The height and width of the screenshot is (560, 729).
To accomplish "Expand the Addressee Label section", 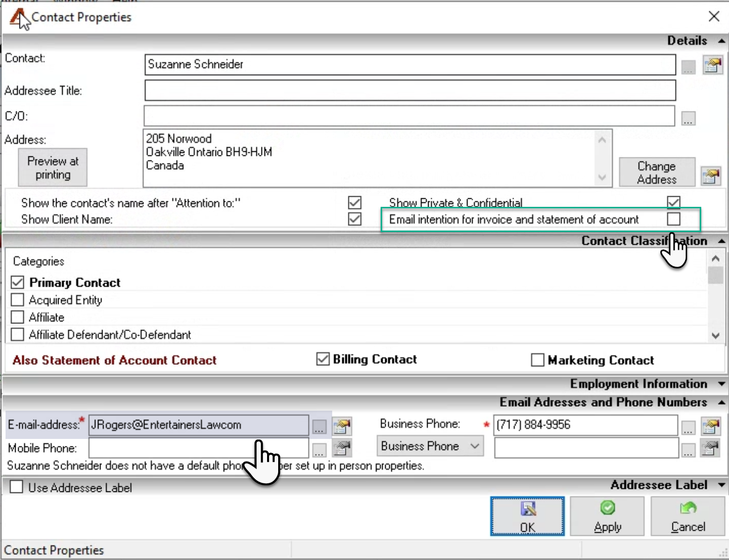I will click(722, 485).
